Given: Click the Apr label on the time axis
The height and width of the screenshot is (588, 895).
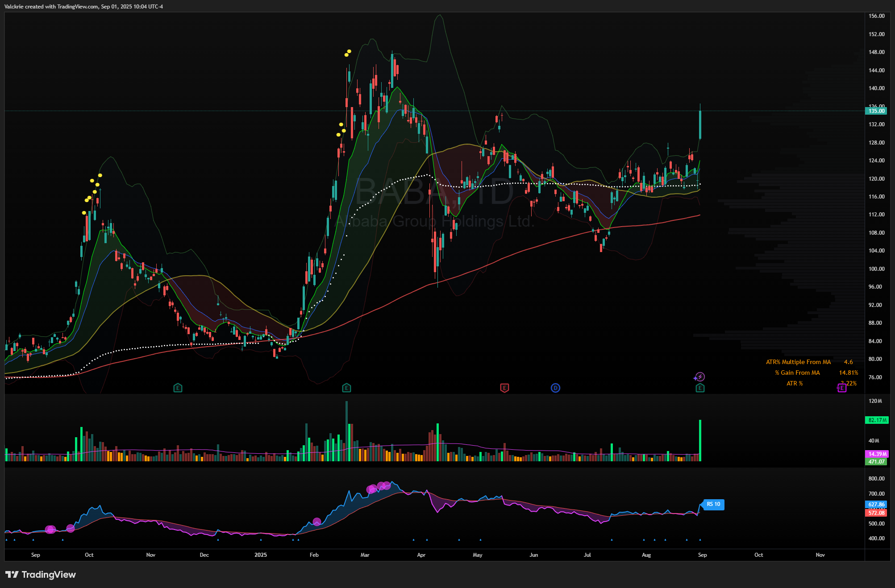Looking at the screenshot, I should [421, 555].
